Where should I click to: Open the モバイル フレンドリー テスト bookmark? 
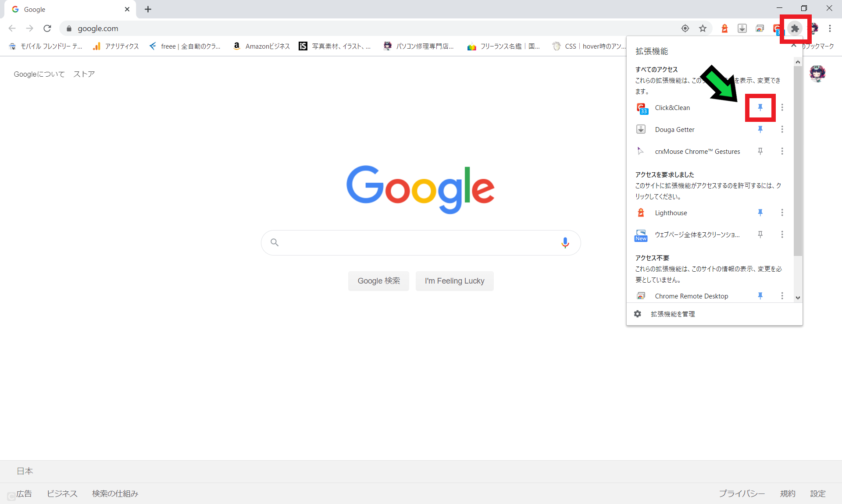tap(45, 46)
